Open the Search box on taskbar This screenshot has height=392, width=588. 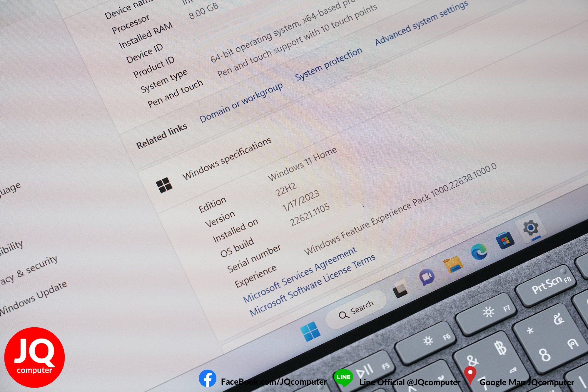[x=356, y=310]
